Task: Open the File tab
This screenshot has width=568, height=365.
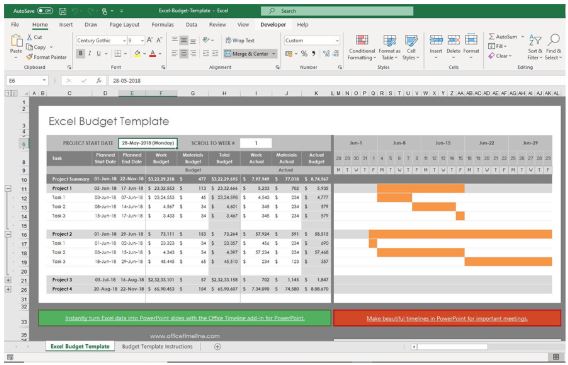Action: click(x=15, y=25)
